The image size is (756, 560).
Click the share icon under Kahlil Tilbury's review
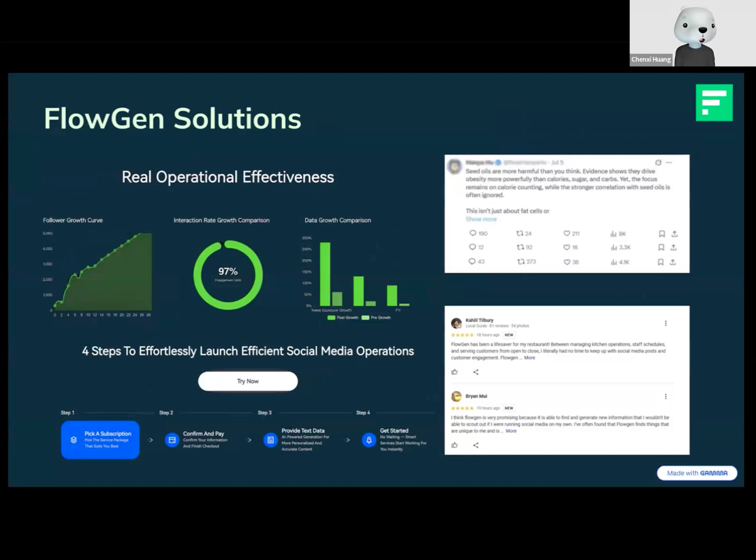(x=476, y=372)
